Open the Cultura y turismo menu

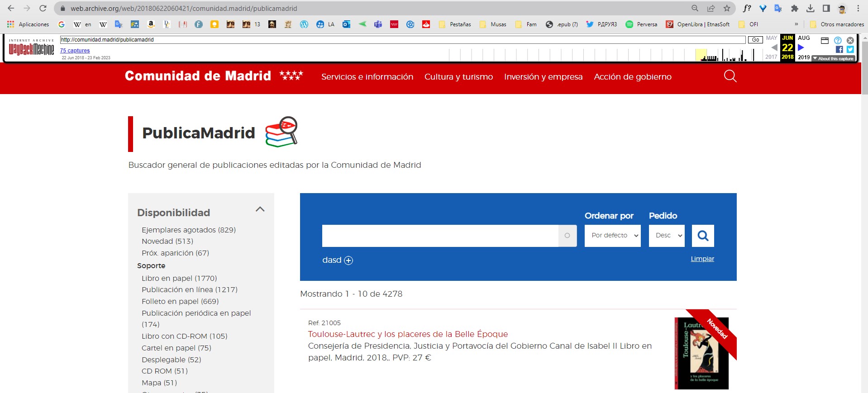[x=458, y=77]
